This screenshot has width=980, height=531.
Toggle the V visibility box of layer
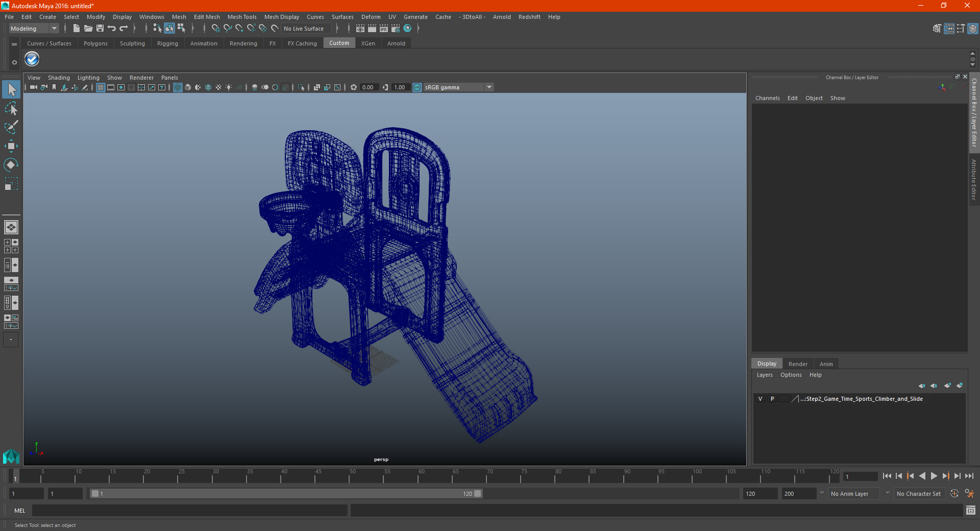(x=760, y=399)
